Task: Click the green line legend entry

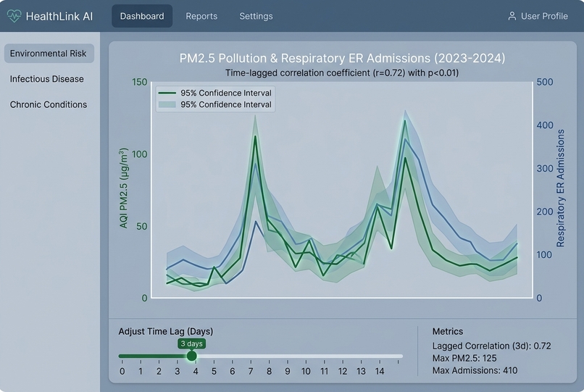Action: (x=215, y=93)
